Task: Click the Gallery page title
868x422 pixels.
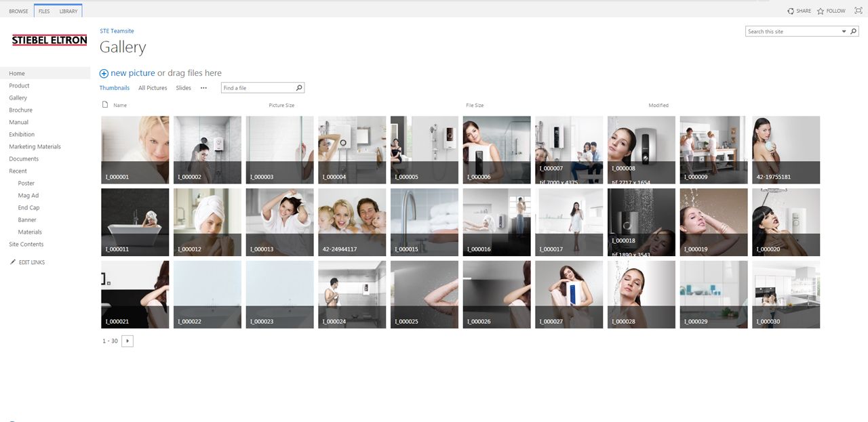Action: [123, 47]
